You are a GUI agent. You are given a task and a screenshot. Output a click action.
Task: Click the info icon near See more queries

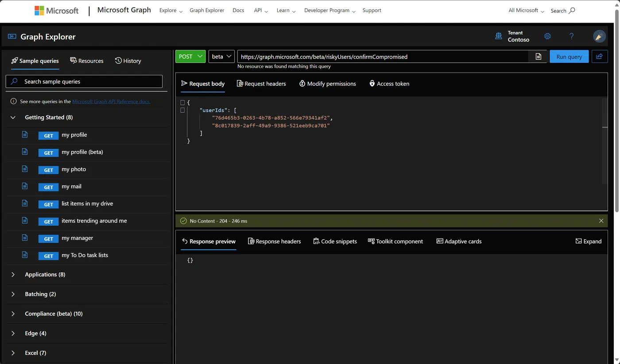[13, 101]
